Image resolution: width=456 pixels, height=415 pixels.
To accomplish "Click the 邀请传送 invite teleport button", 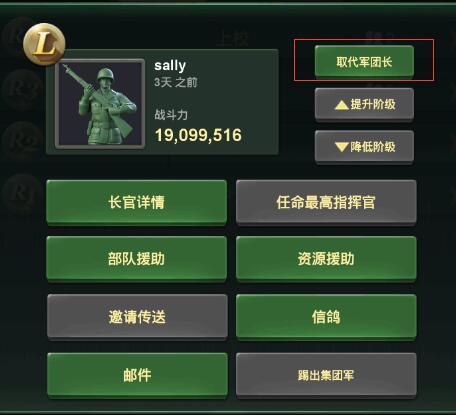I will (x=137, y=317).
